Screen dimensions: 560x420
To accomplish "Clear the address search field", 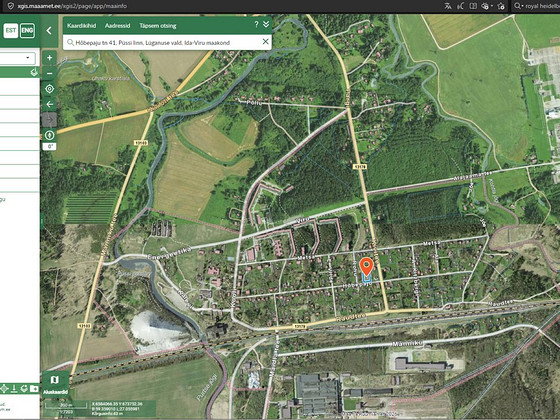I will pos(265,42).
